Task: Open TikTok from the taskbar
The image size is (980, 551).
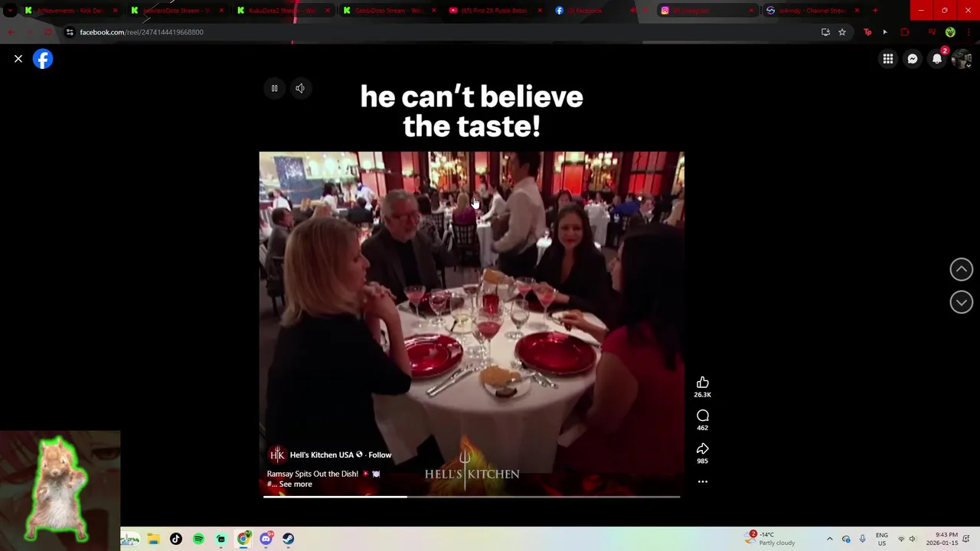Action: point(176,539)
